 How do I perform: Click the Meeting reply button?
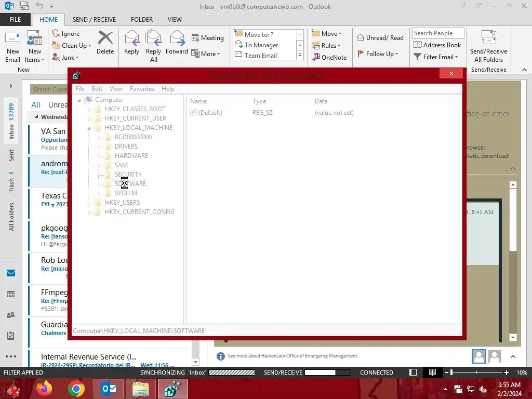pos(208,37)
